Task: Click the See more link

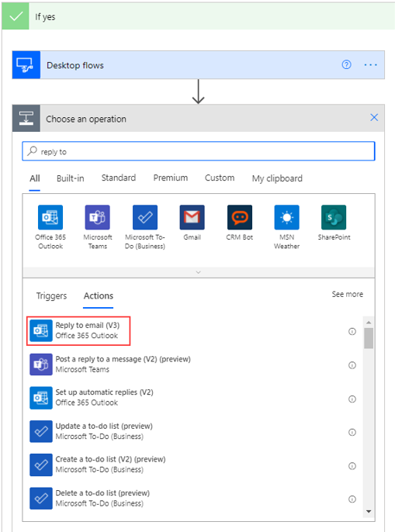Action: click(348, 294)
